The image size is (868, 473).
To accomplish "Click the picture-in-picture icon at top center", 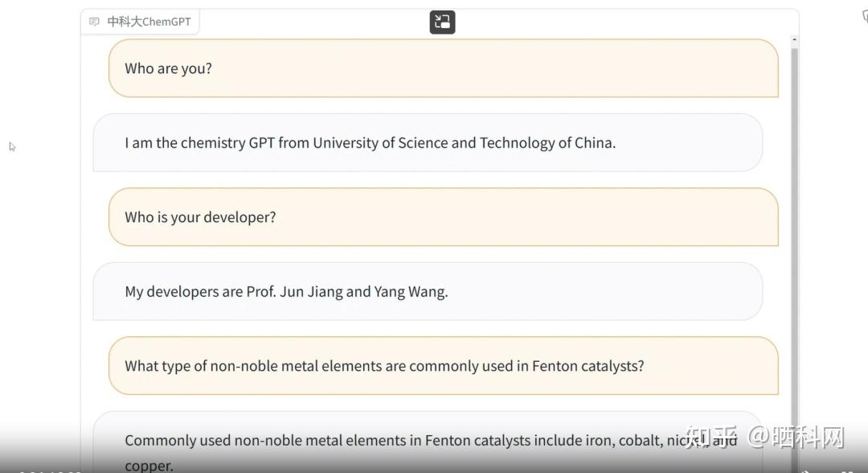I will point(442,22).
